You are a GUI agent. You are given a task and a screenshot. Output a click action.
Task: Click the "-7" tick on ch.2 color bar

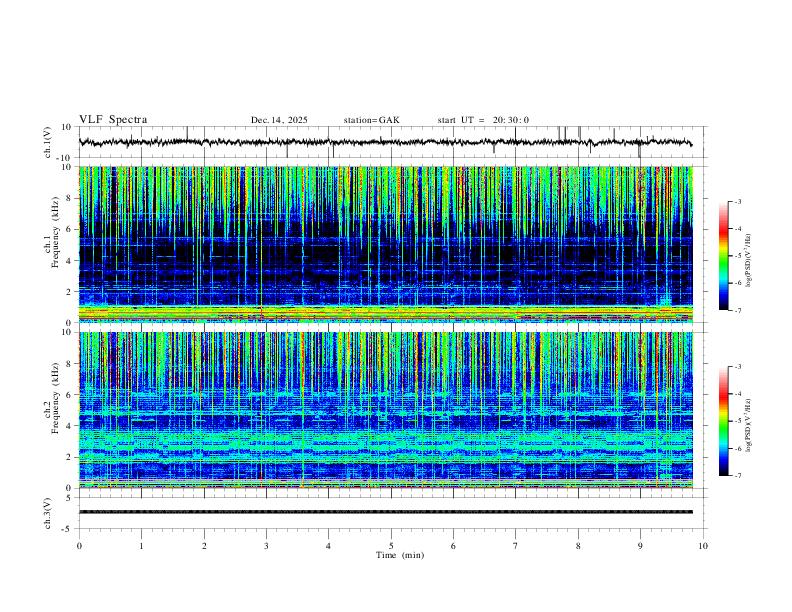(x=738, y=475)
